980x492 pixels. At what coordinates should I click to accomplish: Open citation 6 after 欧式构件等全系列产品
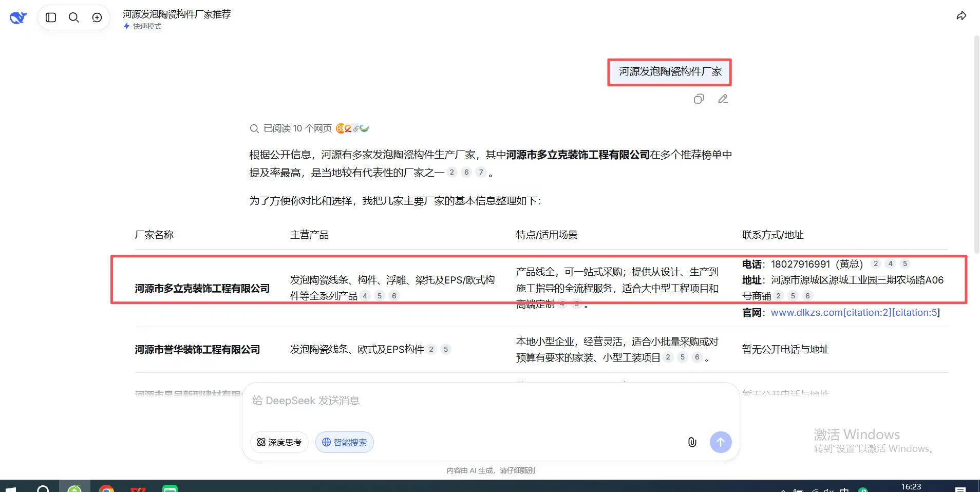pyautogui.click(x=394, y=296)
